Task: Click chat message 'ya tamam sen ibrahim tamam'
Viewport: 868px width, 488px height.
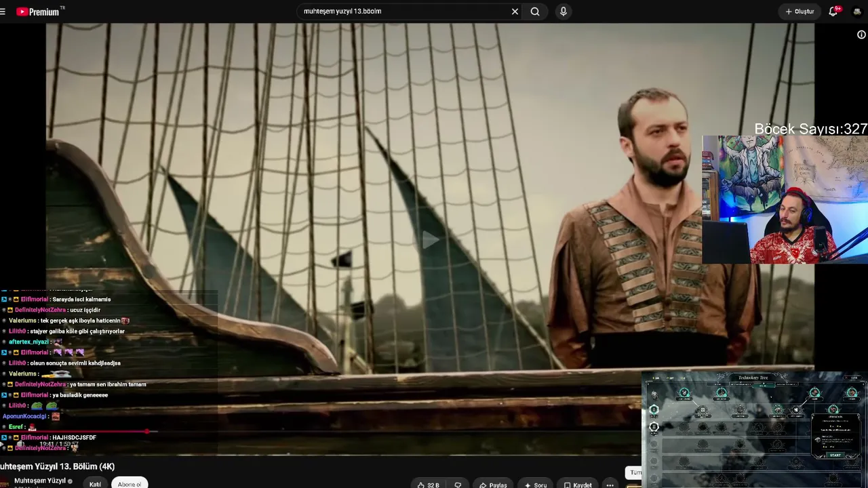Action: (108, 384)
